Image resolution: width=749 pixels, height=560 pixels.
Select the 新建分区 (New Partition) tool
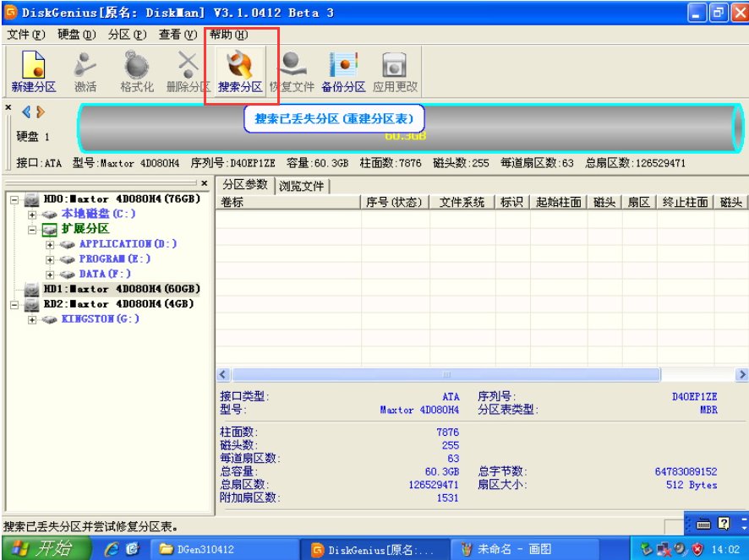pyautogui.click(x=33, y=66)
